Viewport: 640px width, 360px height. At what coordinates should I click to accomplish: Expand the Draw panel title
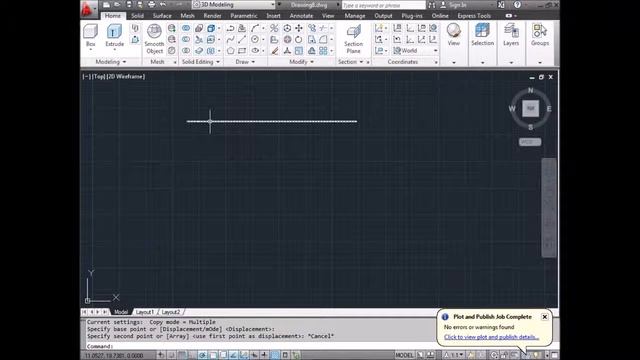245,62
